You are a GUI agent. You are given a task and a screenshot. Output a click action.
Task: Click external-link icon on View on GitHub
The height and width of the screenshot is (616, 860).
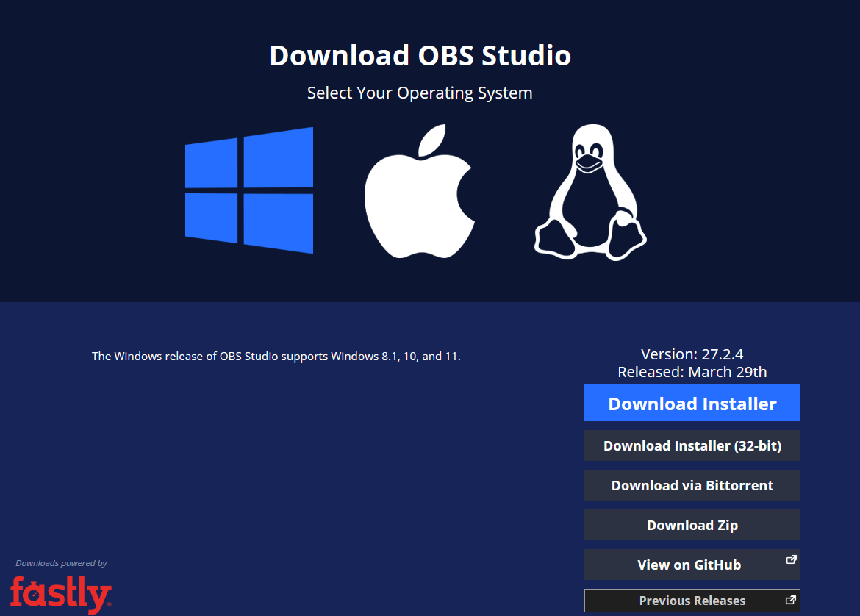click(791, 559)
